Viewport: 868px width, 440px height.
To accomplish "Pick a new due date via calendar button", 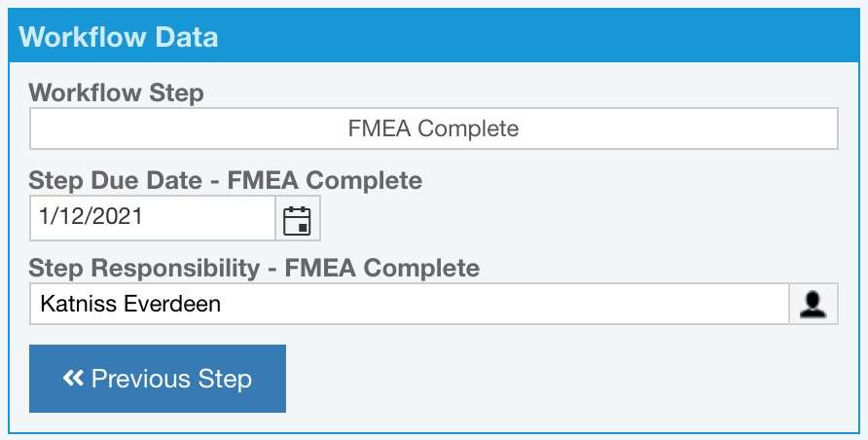I will click(x=297, y=218).
